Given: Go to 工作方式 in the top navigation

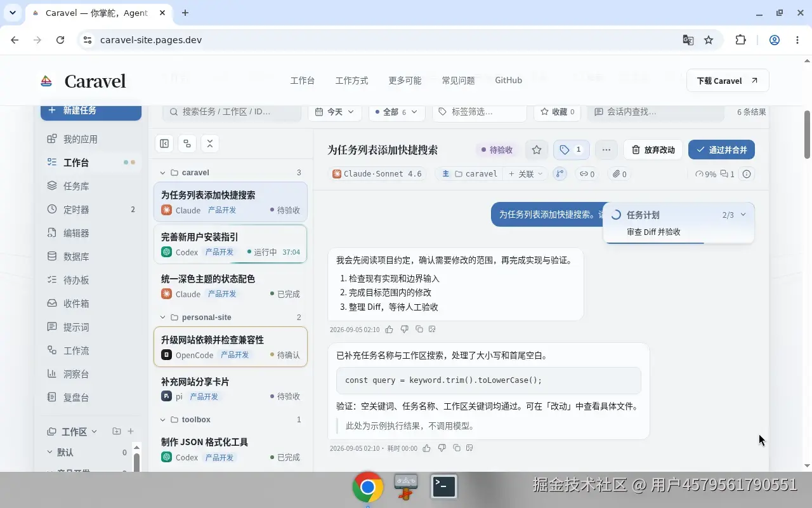Looking at the screenshot, I should (351, 81).
